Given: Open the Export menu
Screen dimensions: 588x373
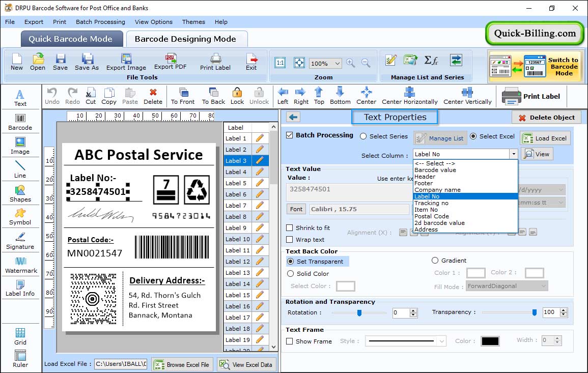Looking at the screenshot, I should coord(34,22).
